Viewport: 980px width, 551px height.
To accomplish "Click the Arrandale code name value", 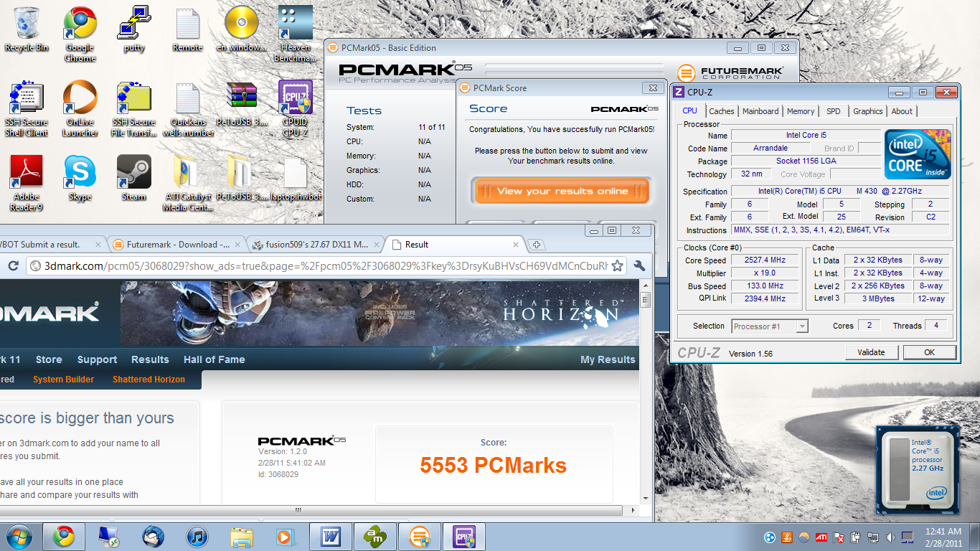I will point(771,149).
